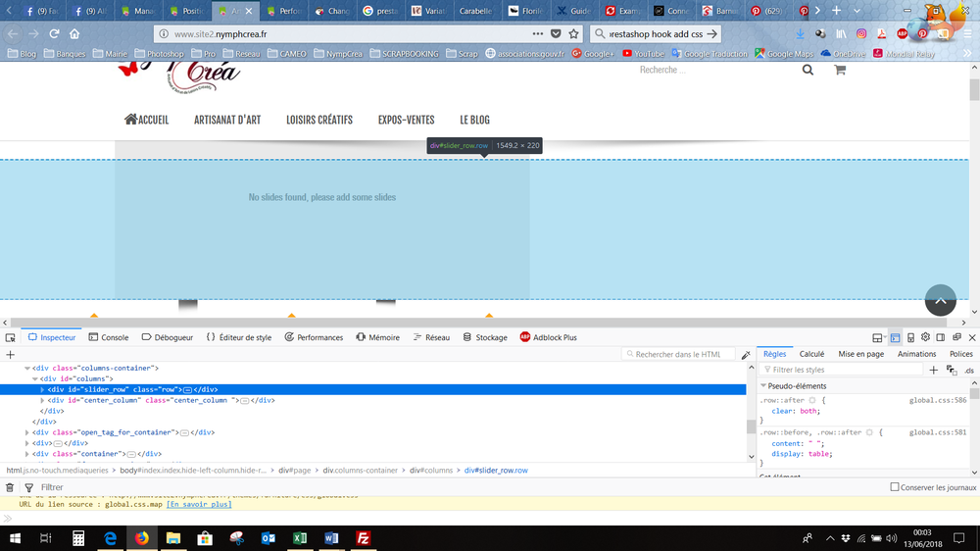Open the Polices sidebar tab
The height and width of the screenshot is (551, 980).
961,354
